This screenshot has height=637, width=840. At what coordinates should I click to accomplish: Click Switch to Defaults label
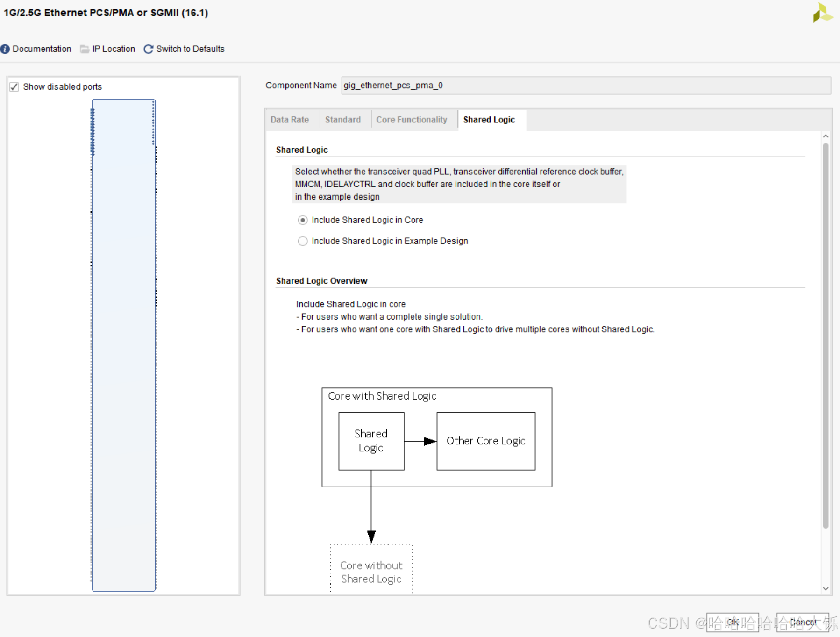190,49
